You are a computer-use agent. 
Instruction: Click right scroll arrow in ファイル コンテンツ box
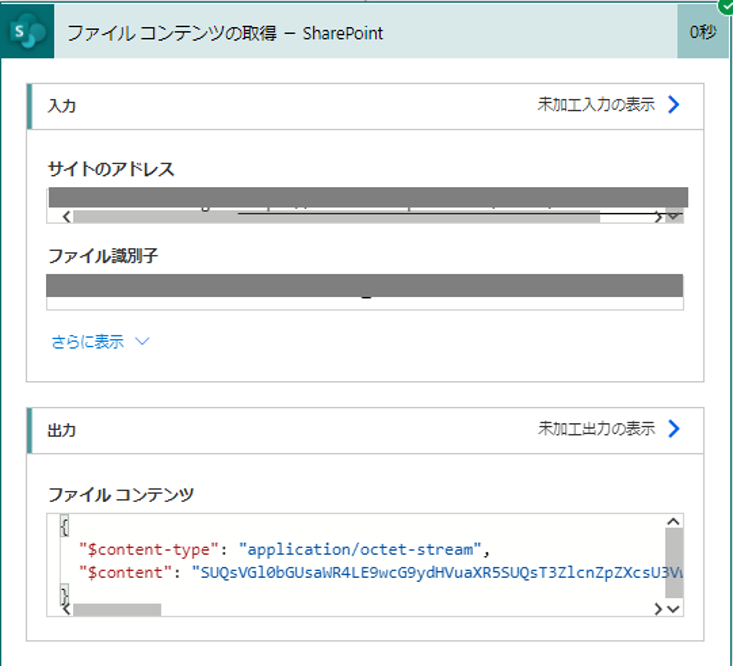pyautogui.click(x=658, y=609)
